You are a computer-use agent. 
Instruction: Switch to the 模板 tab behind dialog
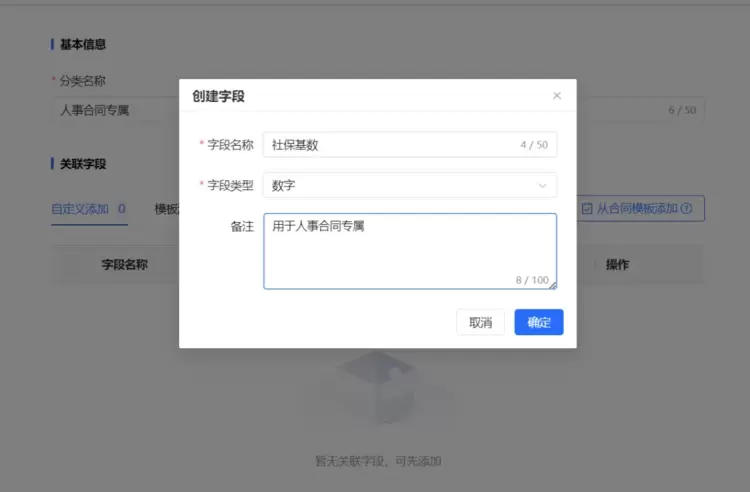166,209
